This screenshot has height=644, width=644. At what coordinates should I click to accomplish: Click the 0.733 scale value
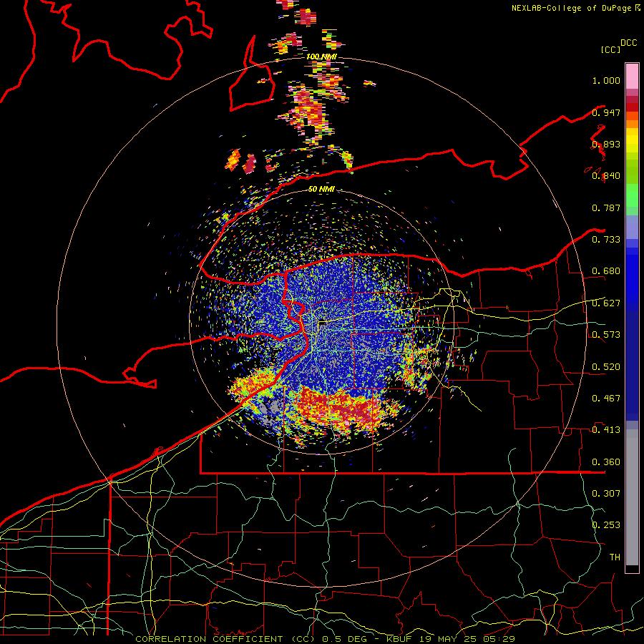606,240
